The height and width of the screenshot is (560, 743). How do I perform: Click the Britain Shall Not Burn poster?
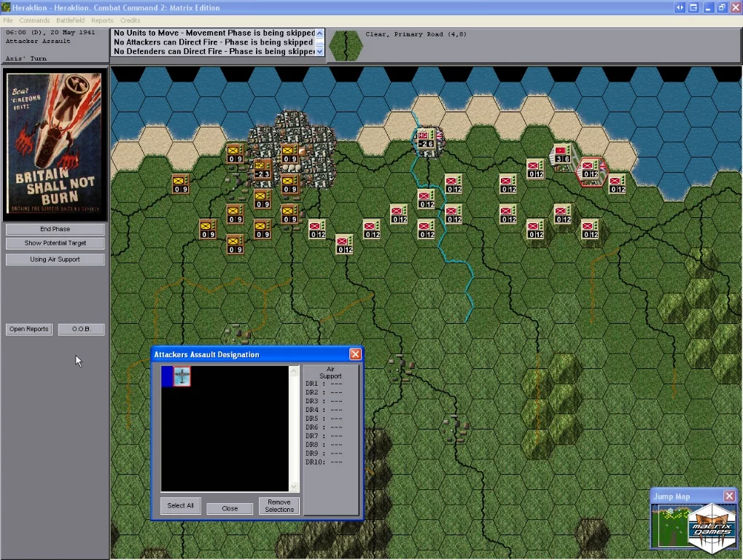click(x=55, y=144)
